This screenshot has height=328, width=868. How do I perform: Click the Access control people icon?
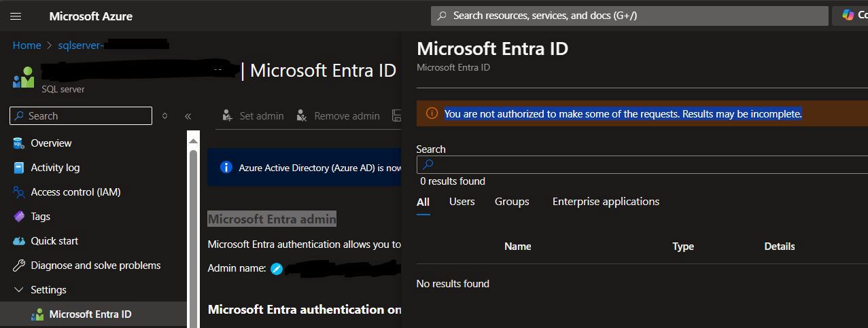coord(19,192)
